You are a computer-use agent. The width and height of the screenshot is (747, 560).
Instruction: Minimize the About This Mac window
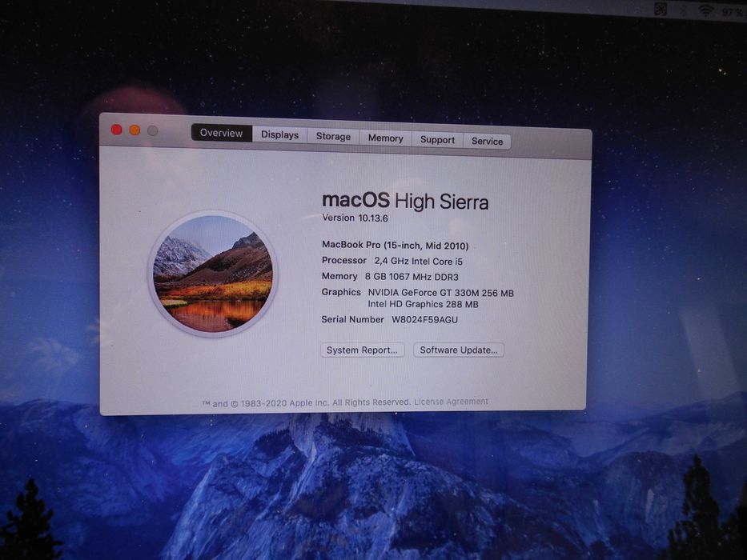point(135,130)
